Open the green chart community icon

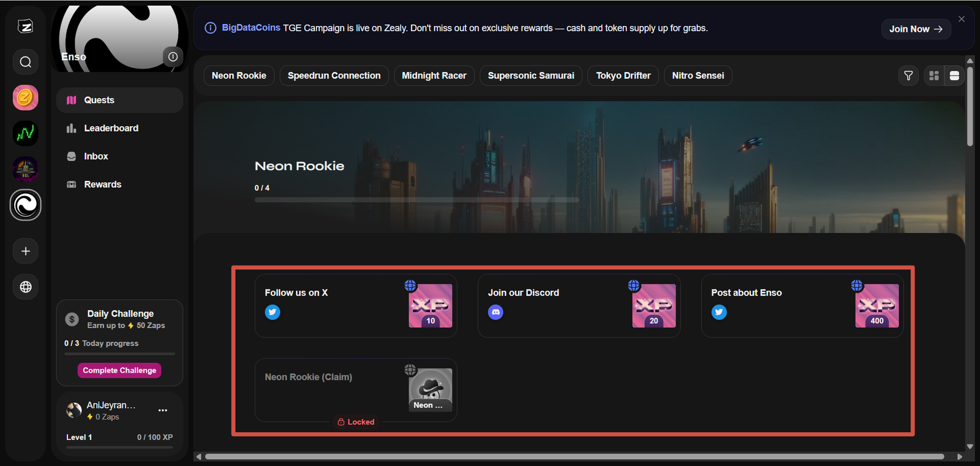pyautogui.click(x=25, y=133)
